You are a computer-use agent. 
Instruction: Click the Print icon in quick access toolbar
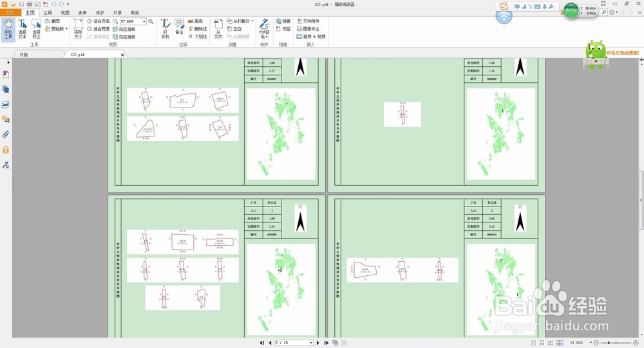point(30,4)
